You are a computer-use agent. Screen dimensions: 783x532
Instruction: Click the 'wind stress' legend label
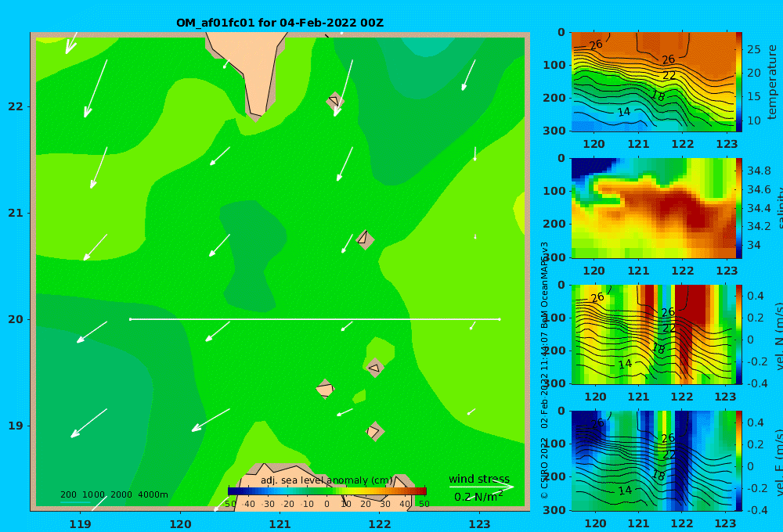tap(479, 479)
